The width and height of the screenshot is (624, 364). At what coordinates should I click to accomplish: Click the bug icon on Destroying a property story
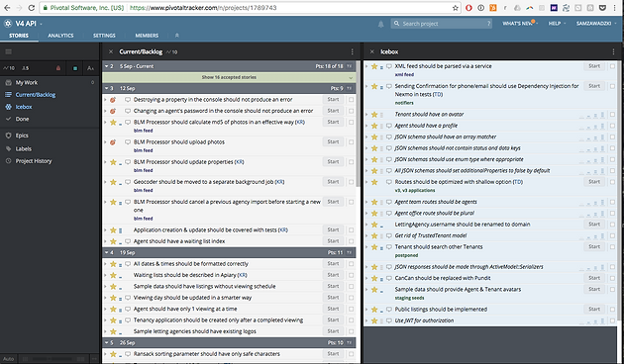[113, 100]
